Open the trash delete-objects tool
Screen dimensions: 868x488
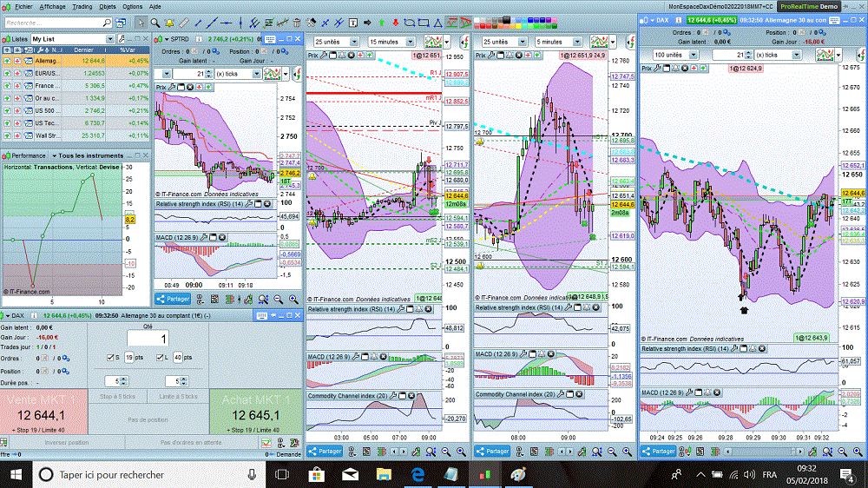click(x=297, y=23)
